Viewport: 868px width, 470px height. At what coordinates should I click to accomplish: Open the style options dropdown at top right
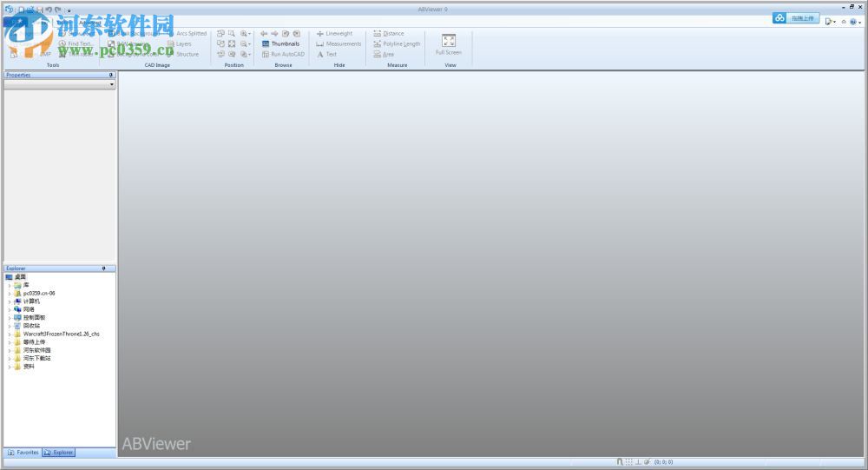click(x=831, y=22)
